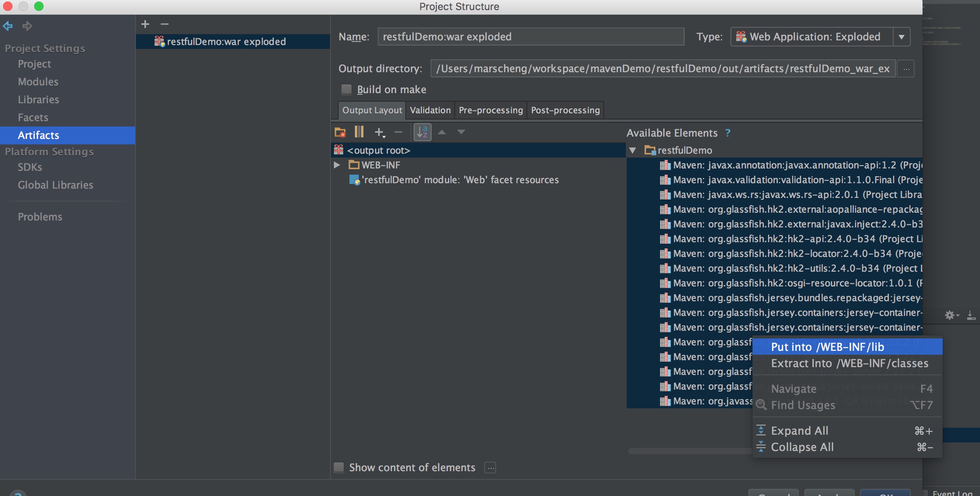Image resolution: width=980 pixels, height=496 pixels.
Task: Select restfulDemo:war exploded artifact in list
Action: tap(233, 42)
